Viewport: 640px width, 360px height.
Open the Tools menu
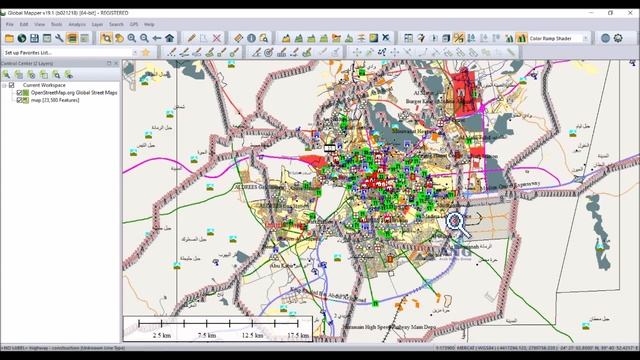57,24
